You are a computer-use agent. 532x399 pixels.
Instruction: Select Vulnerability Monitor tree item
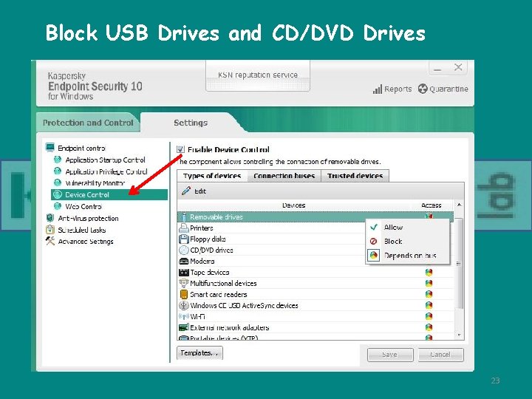click(x=95, y=183)
